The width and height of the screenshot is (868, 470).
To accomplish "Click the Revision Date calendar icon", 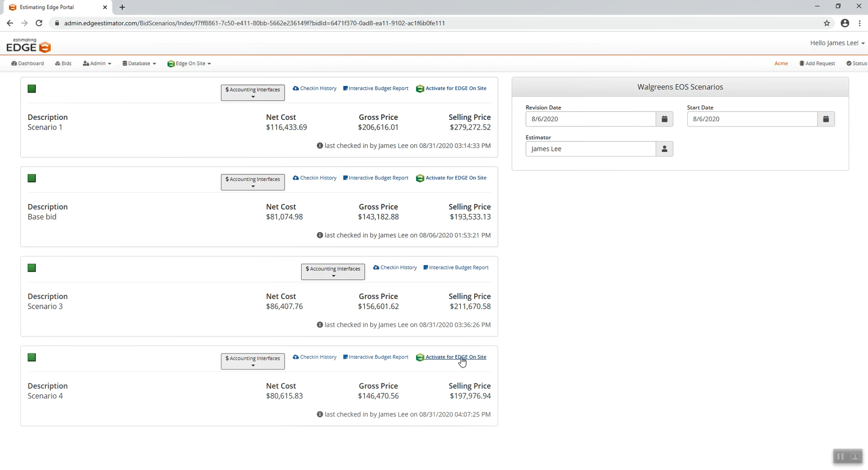I will click(664, 119).
